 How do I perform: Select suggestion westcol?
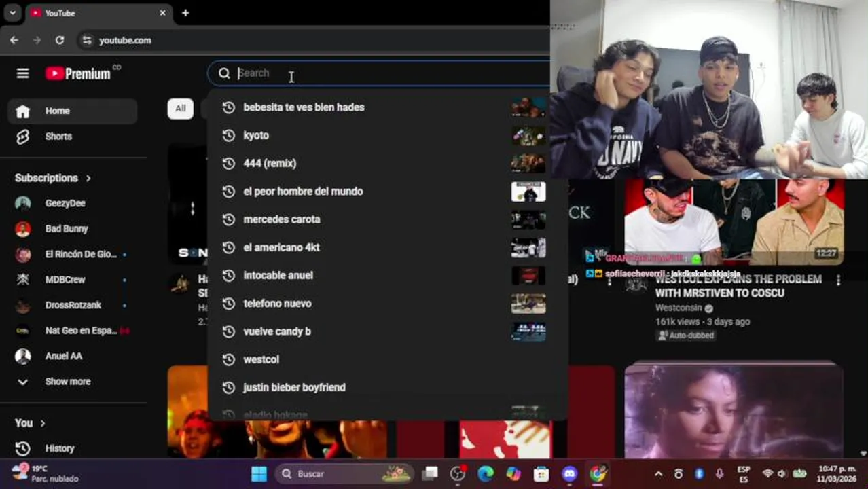click(387, 359)
